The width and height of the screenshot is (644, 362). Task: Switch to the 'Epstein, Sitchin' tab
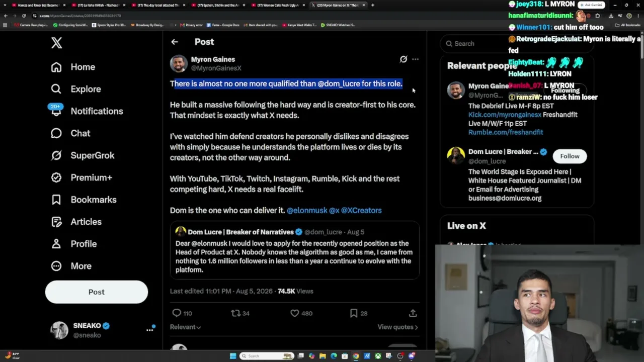coord(218,5)
